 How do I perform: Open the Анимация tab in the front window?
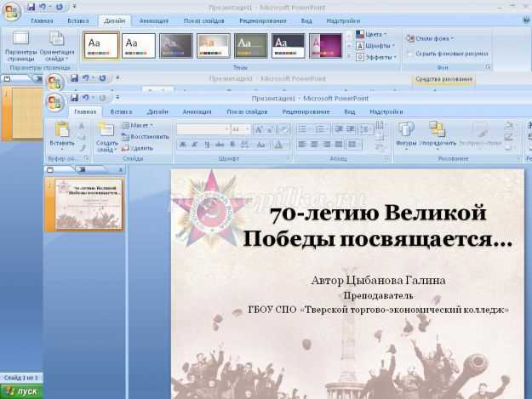[x=197, y=111]
